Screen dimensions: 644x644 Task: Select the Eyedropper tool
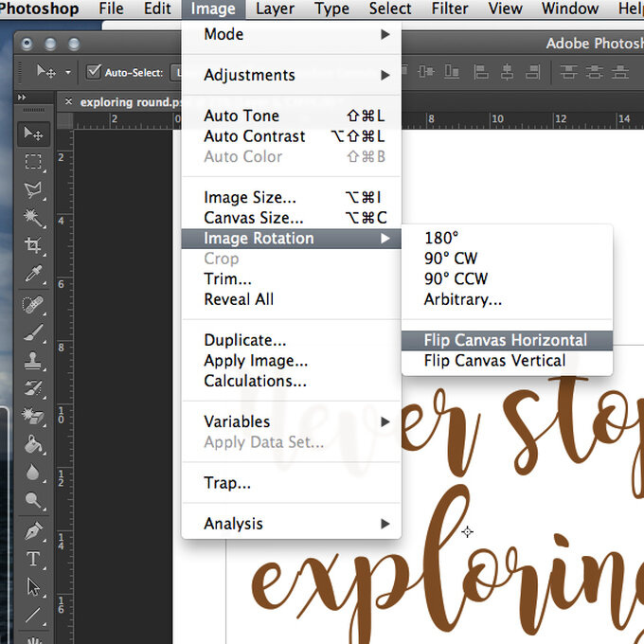click(34, 275)
